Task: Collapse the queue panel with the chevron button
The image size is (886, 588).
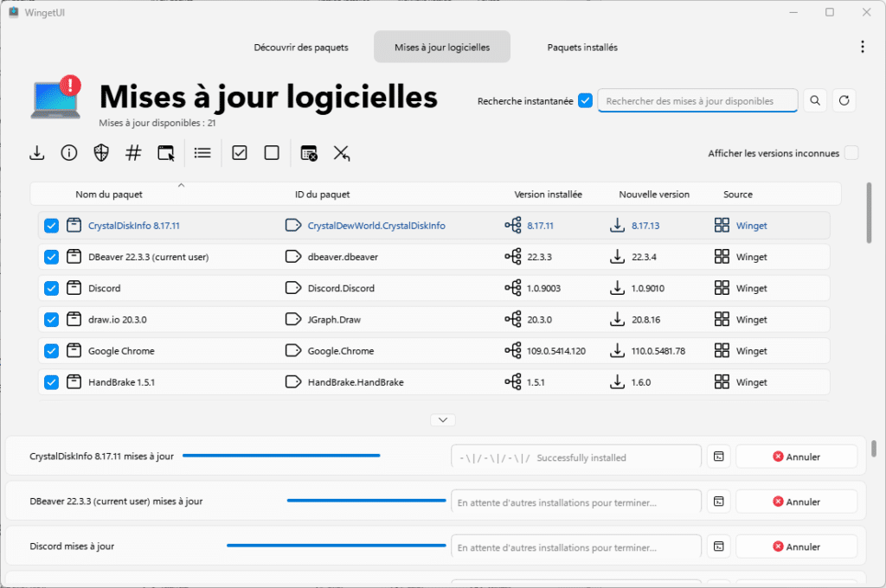Action: (x=443, y=419)
